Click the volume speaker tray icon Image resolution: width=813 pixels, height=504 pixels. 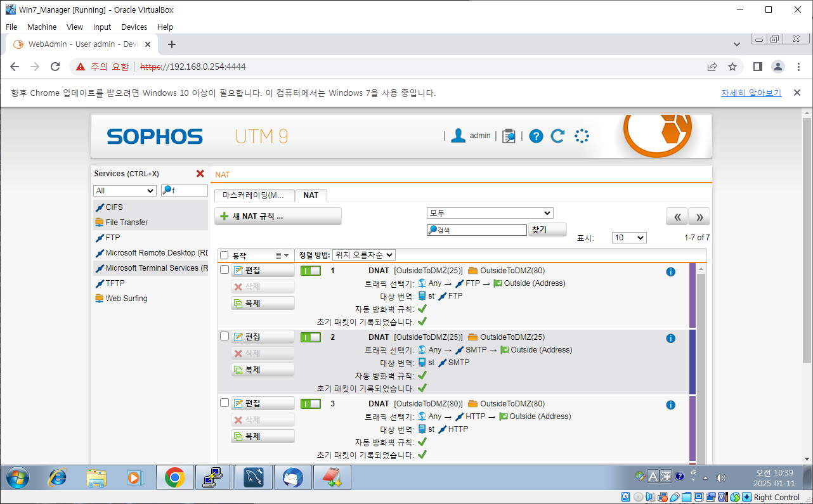[x=720, y=477]
